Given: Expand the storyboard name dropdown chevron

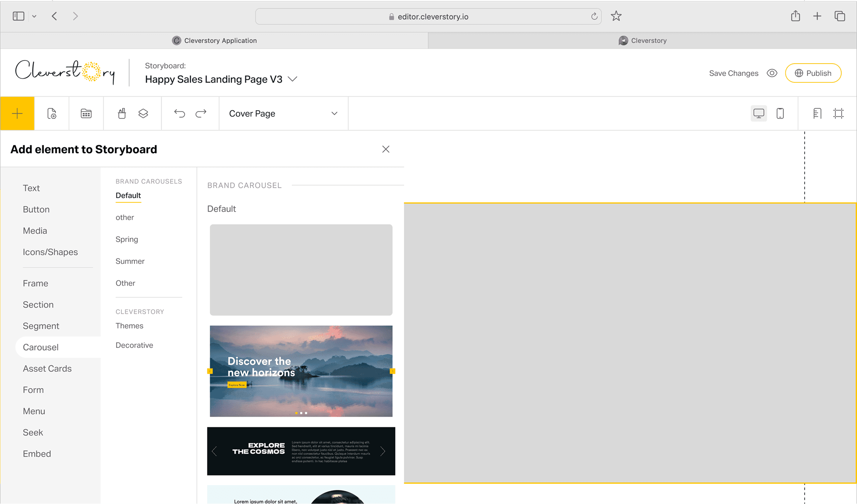Looking at the screenshot, I should point(293,79).
